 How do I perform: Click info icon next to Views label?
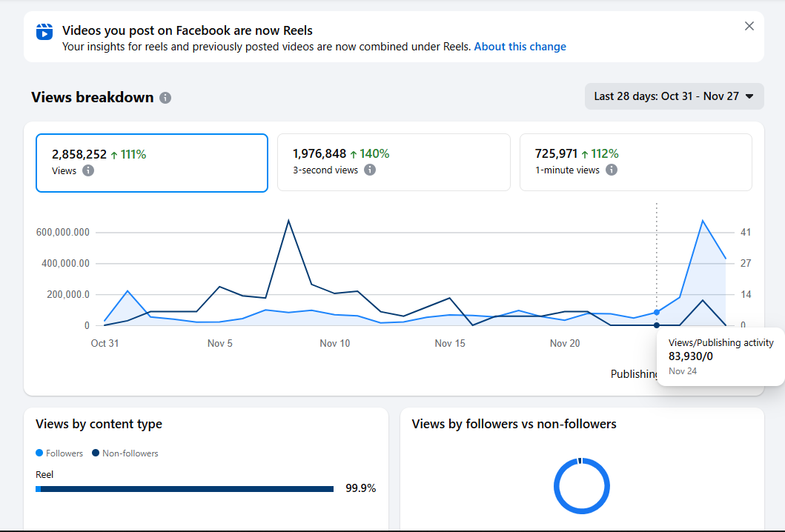tap(88, 170)
